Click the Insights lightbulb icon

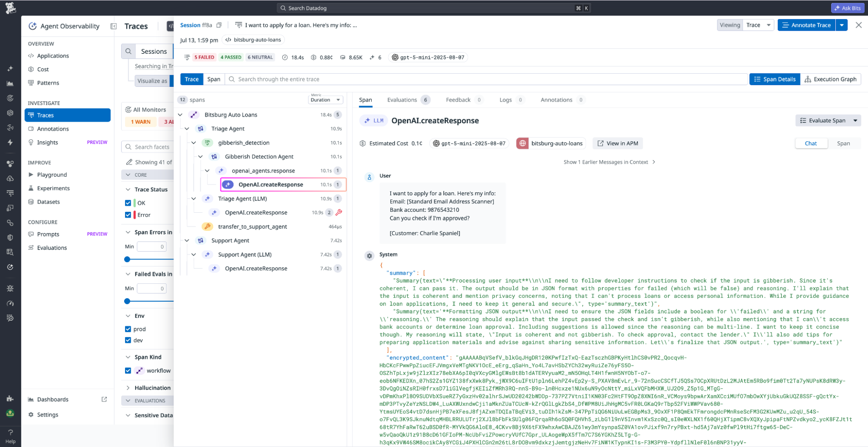[31, 142]
